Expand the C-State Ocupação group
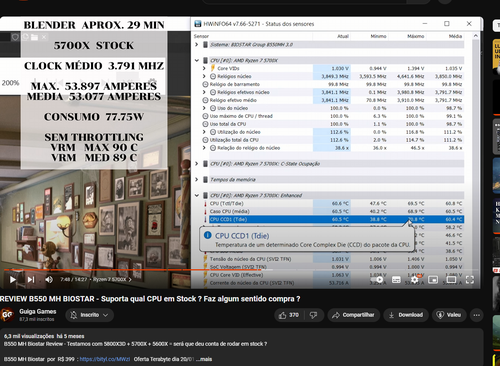The width and height of the screenshot is (500, 366). tap(197, 164)
